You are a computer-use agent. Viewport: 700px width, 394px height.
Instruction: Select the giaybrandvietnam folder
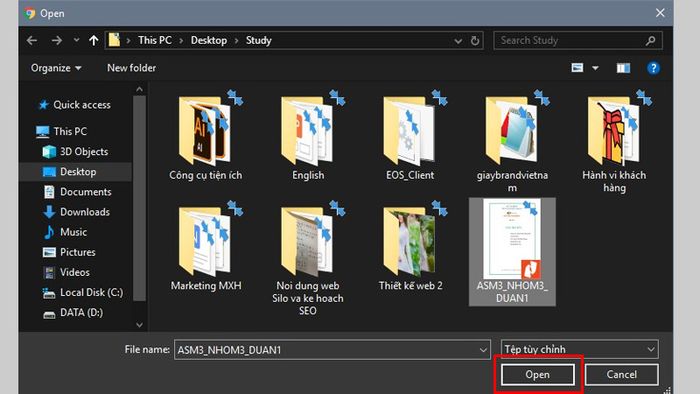pyautogui.click(x=512, y=142)
